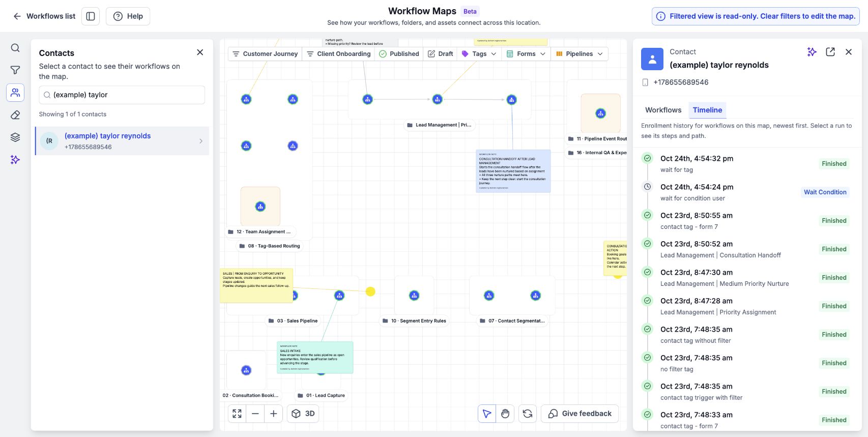The height and width of the screenshot is (437, 868).
Task: Switch to the Workflows tab
Action: pos(663,110)
